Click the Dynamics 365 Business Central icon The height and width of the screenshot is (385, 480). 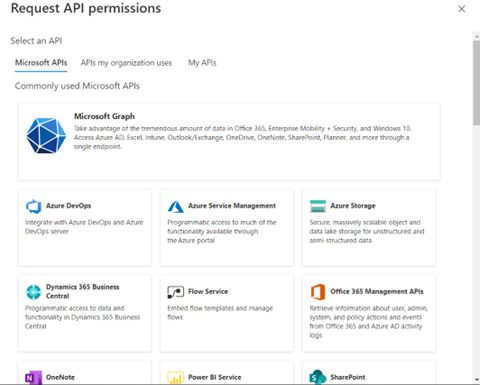33,292
